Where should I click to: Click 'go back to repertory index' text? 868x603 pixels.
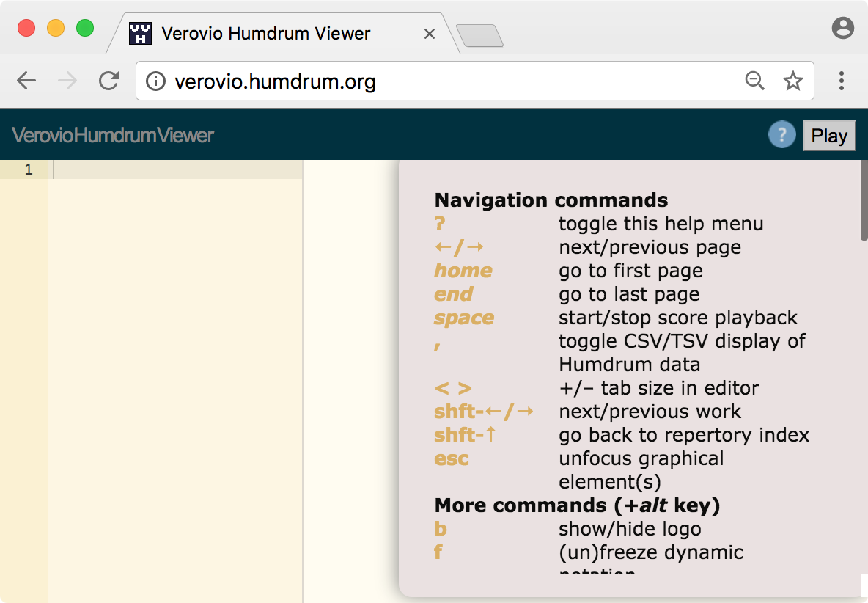[684, 435]
